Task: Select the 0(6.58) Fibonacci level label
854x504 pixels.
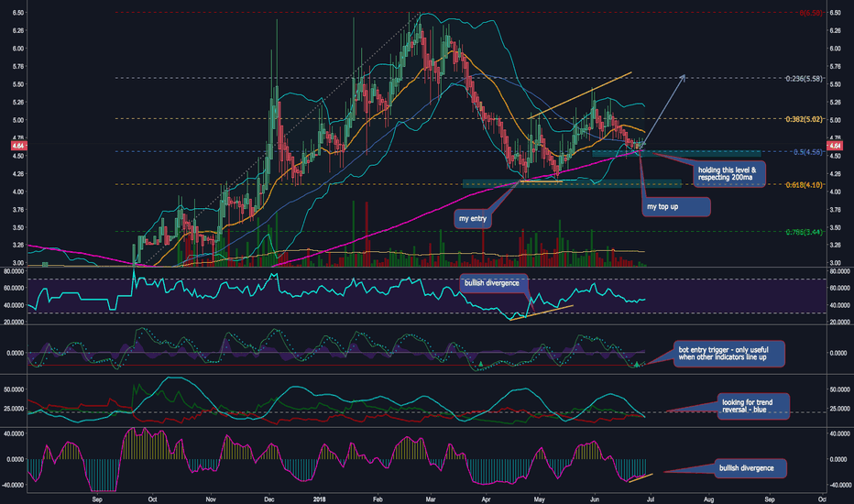Action: 810,13
